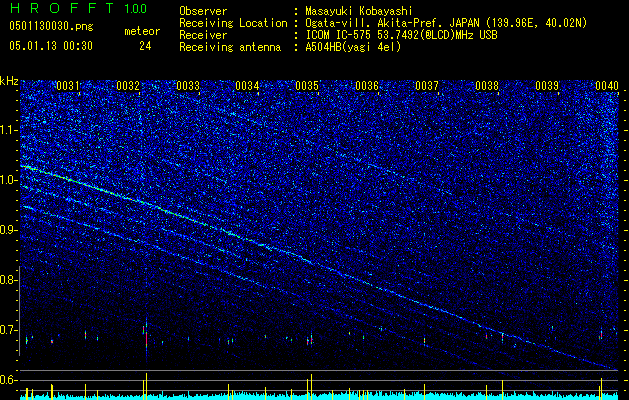Click the kHz axis unit label

pos(9,81)
